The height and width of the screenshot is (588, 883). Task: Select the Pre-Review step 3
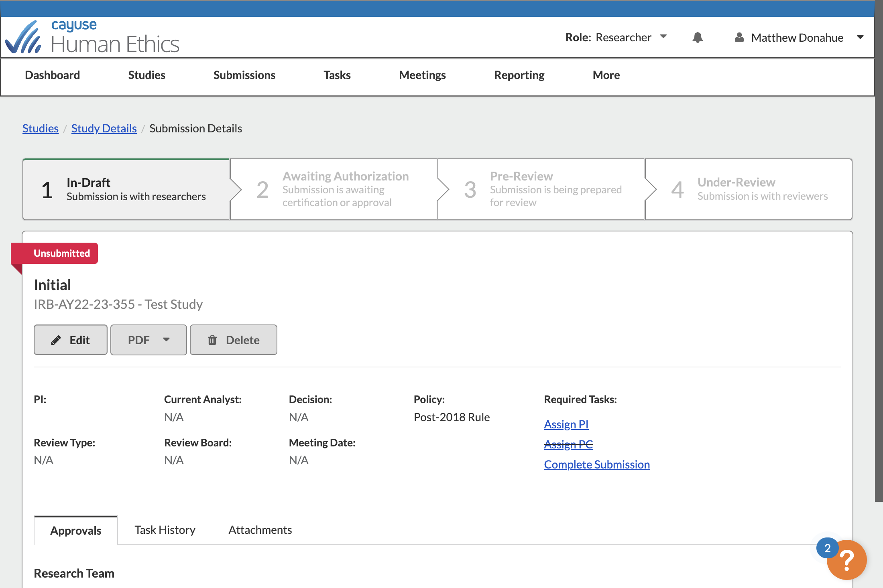coord(541,189)
